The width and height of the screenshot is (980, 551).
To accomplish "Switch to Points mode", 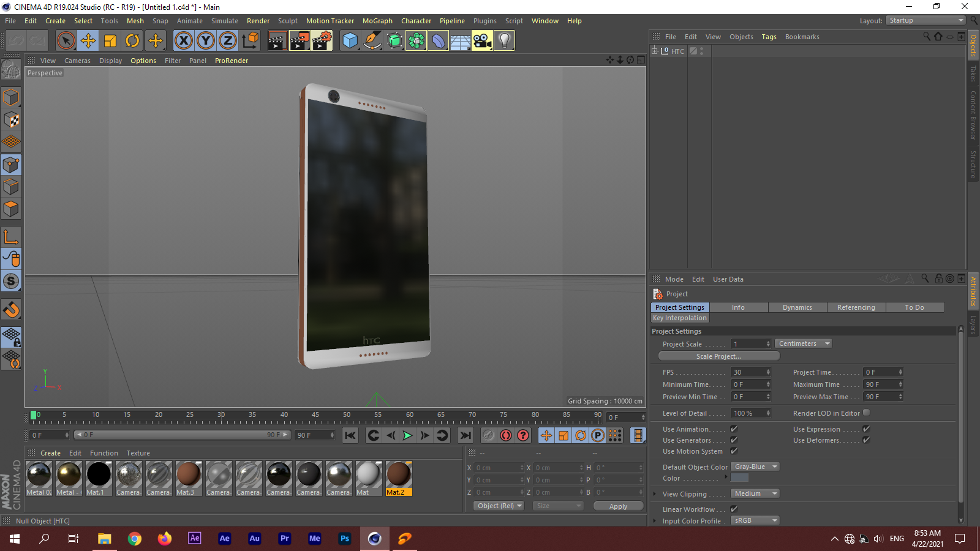I will coord(11,164).
